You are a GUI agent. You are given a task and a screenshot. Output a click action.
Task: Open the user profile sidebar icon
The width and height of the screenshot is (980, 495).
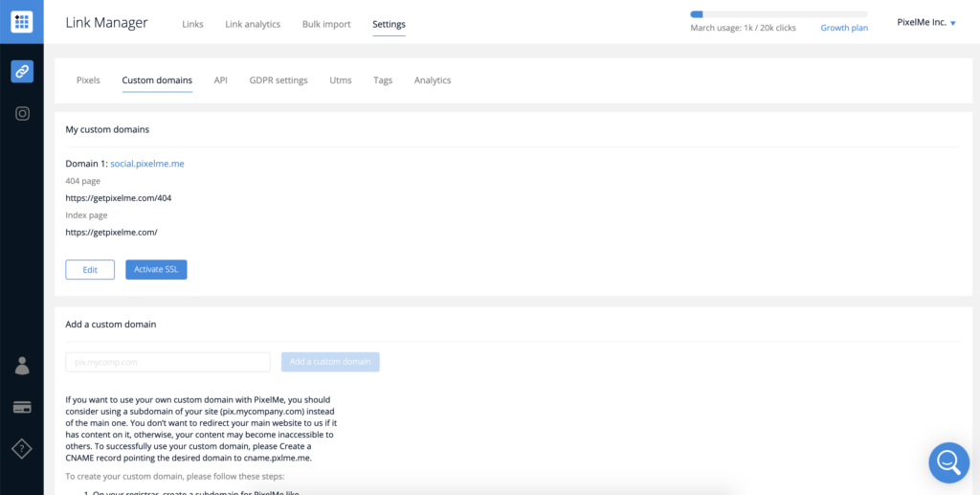(x=21, y=366)
